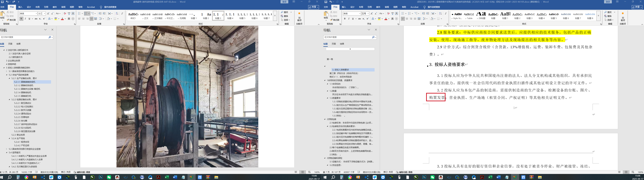The height and width of the screenshot is (180, 644).
Task: Toggle justify alignment in left Word window
Action: [x=91, y=19]
